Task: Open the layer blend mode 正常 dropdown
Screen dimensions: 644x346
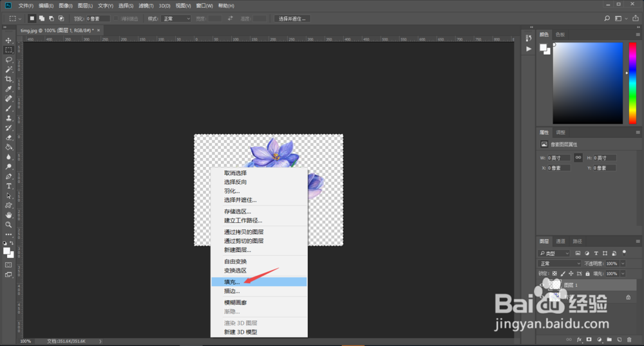Action: (560, 264)
